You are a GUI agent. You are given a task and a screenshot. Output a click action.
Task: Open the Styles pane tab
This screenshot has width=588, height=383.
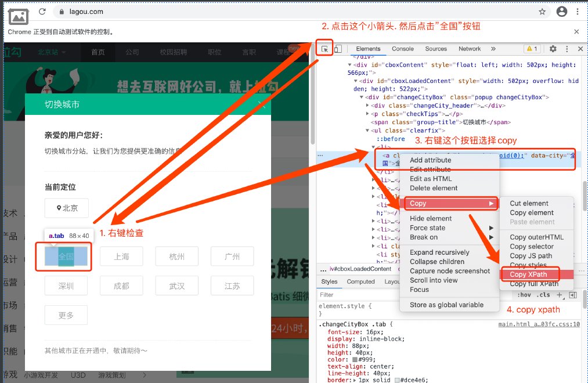point(329,281)
